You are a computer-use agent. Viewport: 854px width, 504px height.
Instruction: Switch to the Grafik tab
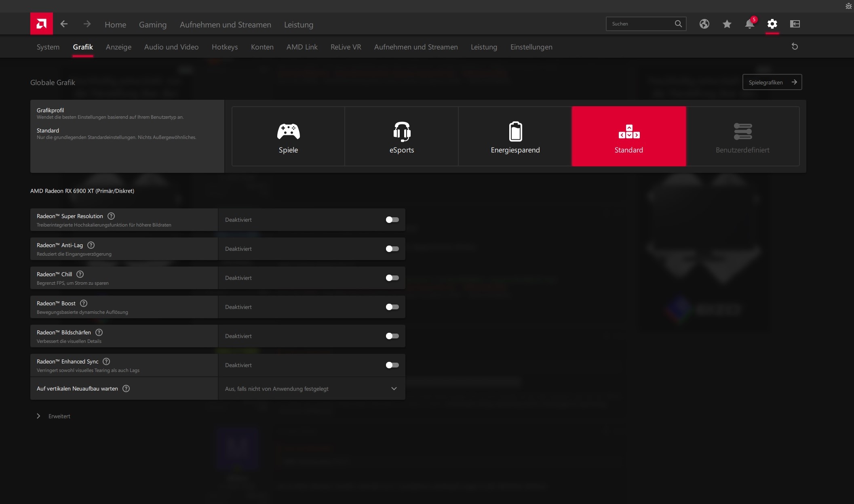pos(83,47)
